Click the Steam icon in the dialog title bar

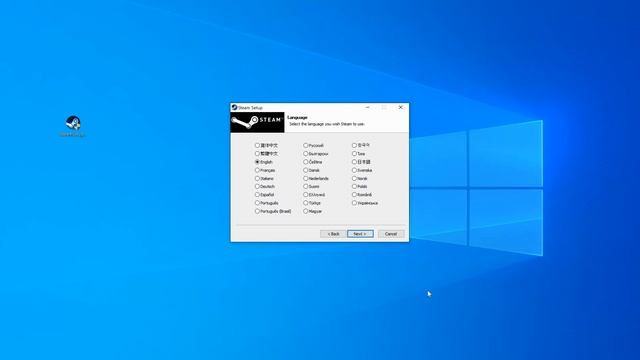(234, 107)
